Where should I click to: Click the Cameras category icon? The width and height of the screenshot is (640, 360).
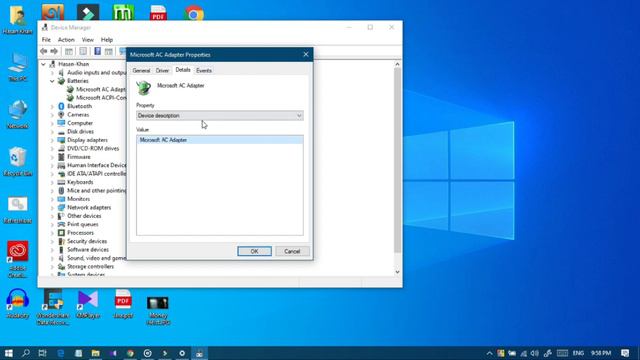[x=61, y=115]
